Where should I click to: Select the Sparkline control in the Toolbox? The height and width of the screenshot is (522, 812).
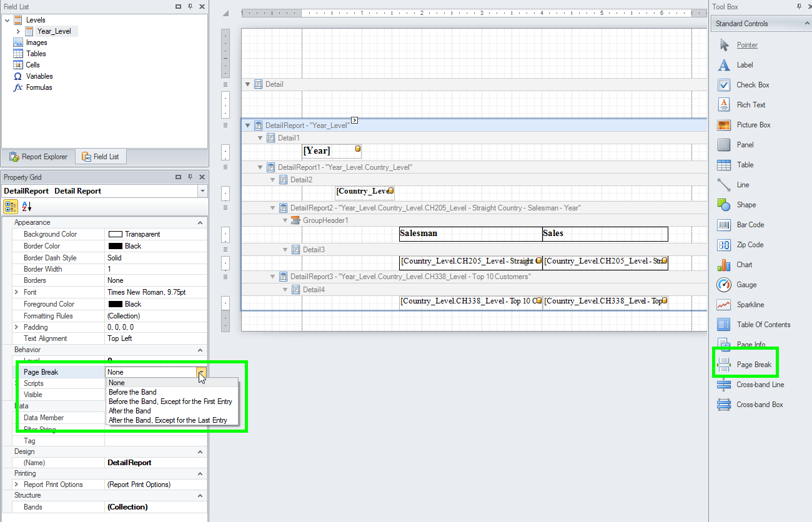pos(747,304)
